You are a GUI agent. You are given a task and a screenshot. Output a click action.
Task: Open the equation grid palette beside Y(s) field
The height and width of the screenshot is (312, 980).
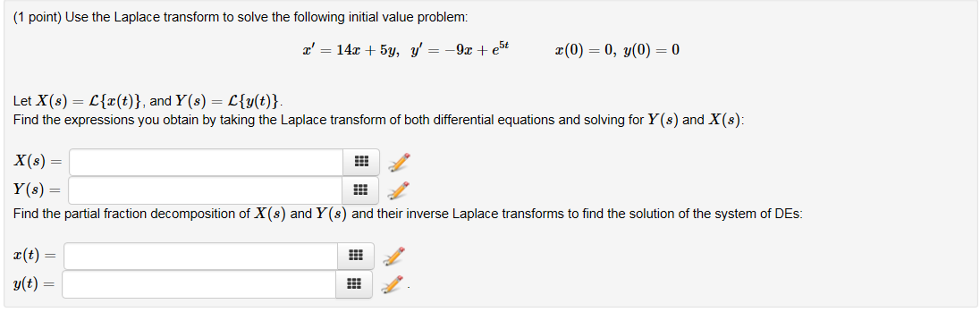point(360,190)
